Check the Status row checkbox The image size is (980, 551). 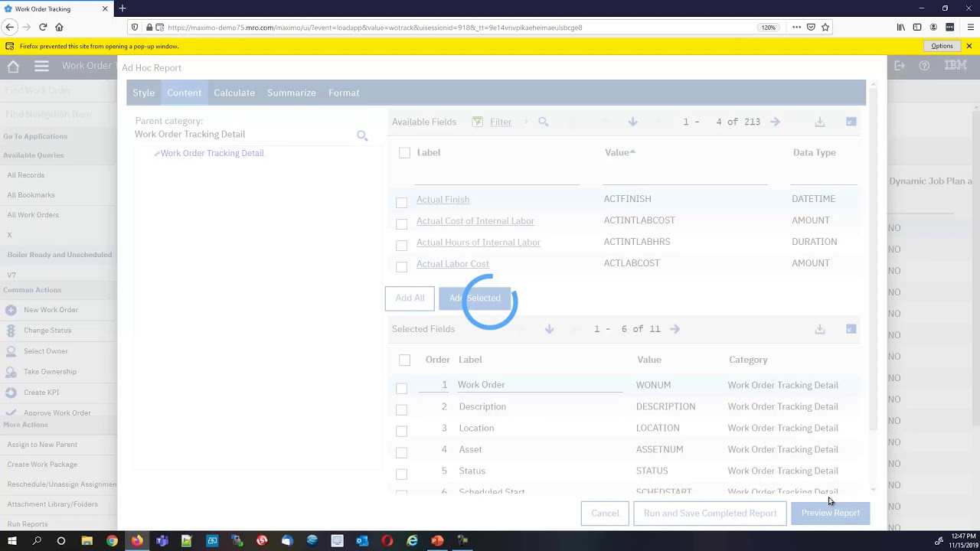[x=401, y=474]
